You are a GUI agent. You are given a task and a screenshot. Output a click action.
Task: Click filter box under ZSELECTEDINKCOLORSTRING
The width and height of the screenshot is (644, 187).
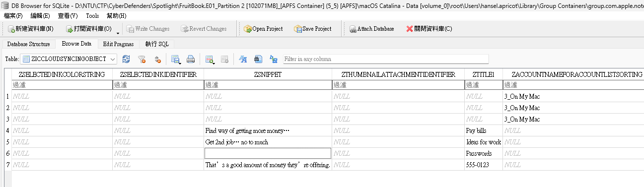(62, 85)
